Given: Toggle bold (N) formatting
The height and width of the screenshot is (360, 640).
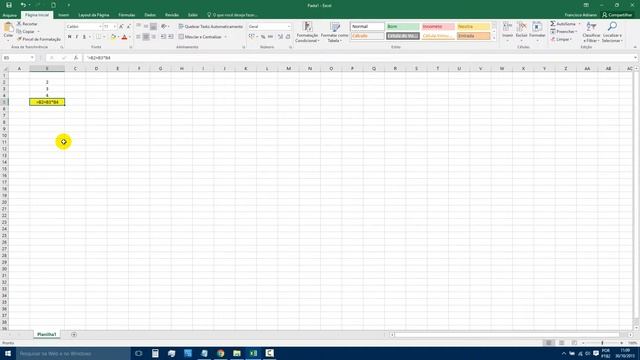Looking at the screenshot, I should tap(69, 37).
